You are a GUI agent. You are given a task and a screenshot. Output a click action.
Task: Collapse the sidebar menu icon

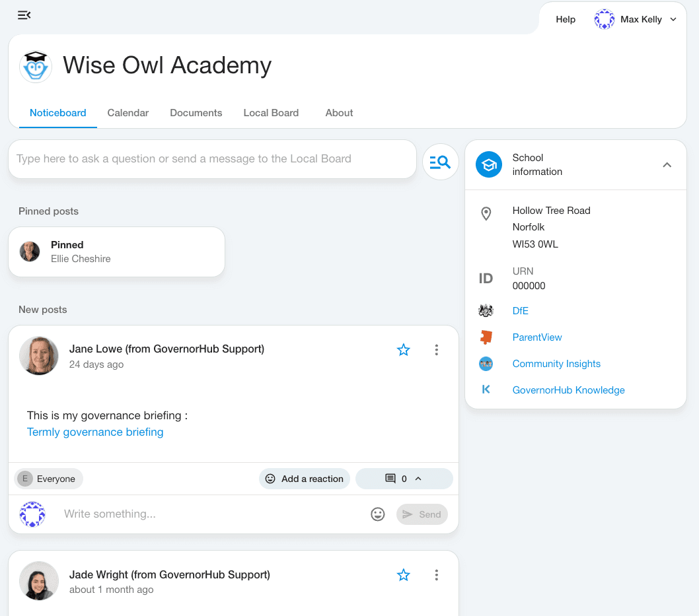pos(24,15)
